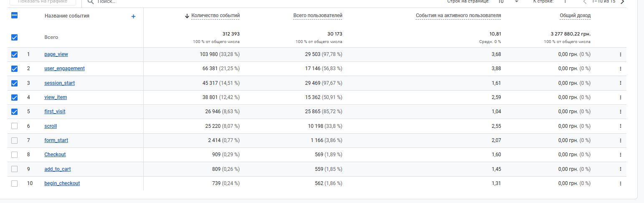Image resolution: width=644 pixels, height=203 pixels.
Task: Click the plus icon to add dimension
Action: [134, 16]
